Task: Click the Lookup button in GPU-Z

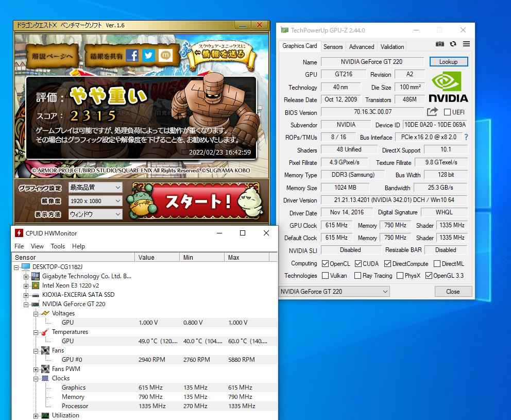Action: coord(449,62)
